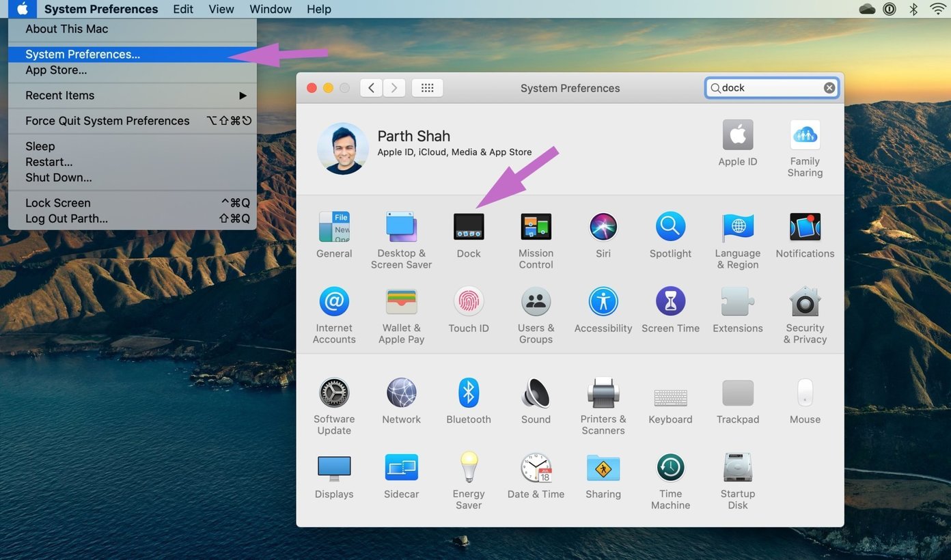Click the back navigation arrow
951x560 pixels.
pos(371,87)
